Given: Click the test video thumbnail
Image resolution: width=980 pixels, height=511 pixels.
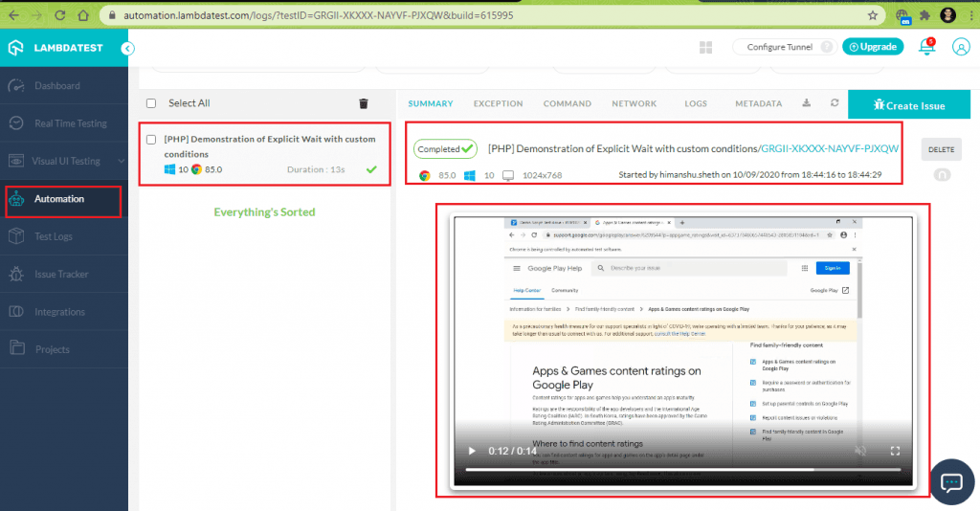Looking at the screenshot, I should pos(683,350).
